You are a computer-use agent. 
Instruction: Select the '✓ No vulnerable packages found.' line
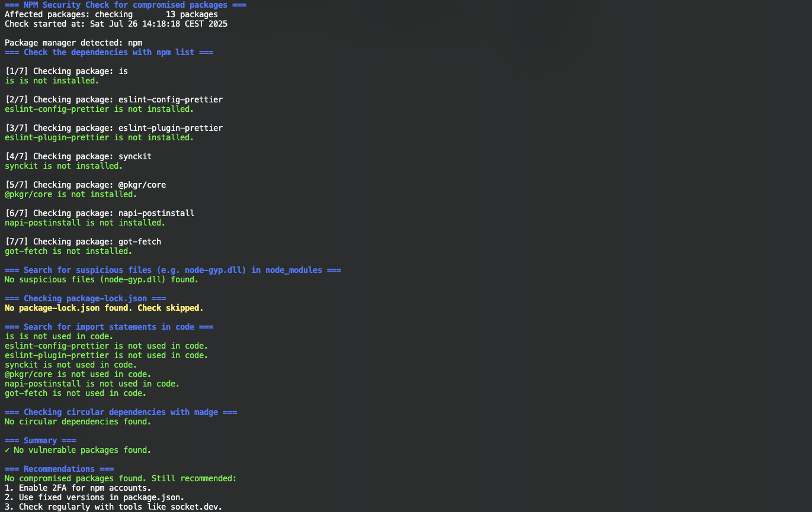[78, 450]
